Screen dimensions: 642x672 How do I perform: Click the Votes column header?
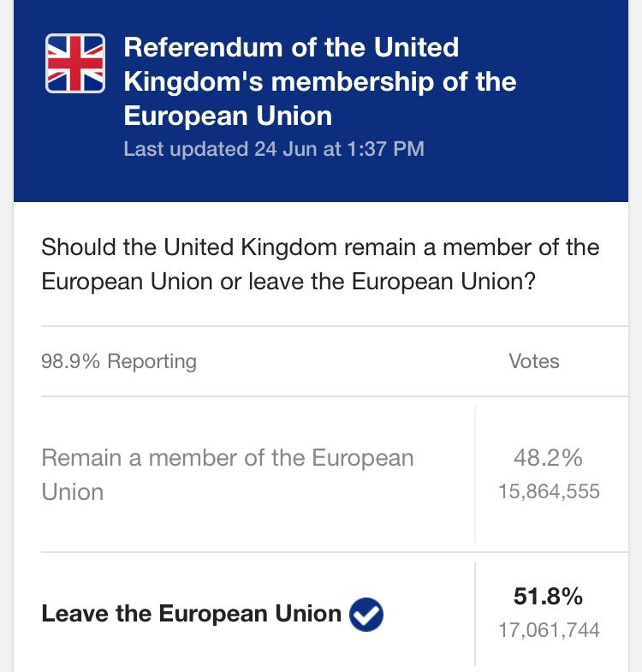pyautogui.click(x=534, y=361)
